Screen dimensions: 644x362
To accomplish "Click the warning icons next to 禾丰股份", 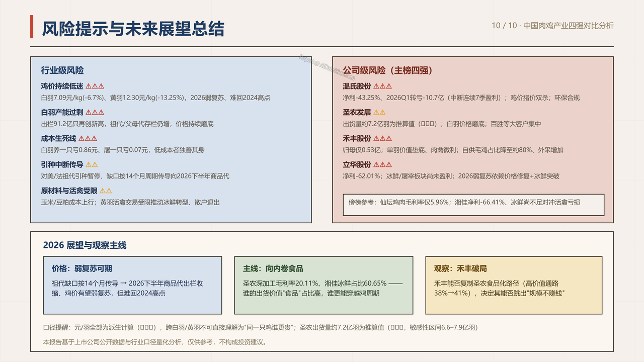I will (x=382, y=139).
